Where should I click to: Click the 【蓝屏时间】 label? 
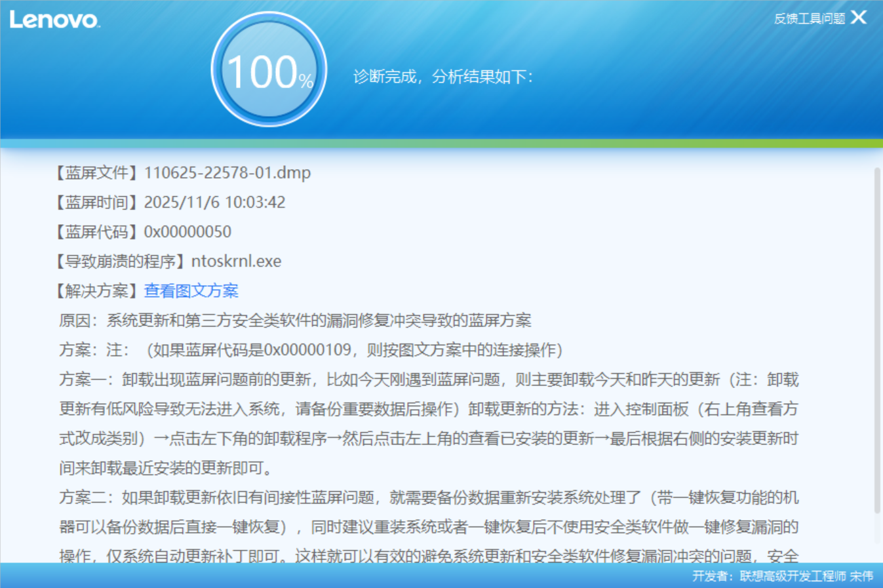96,202
